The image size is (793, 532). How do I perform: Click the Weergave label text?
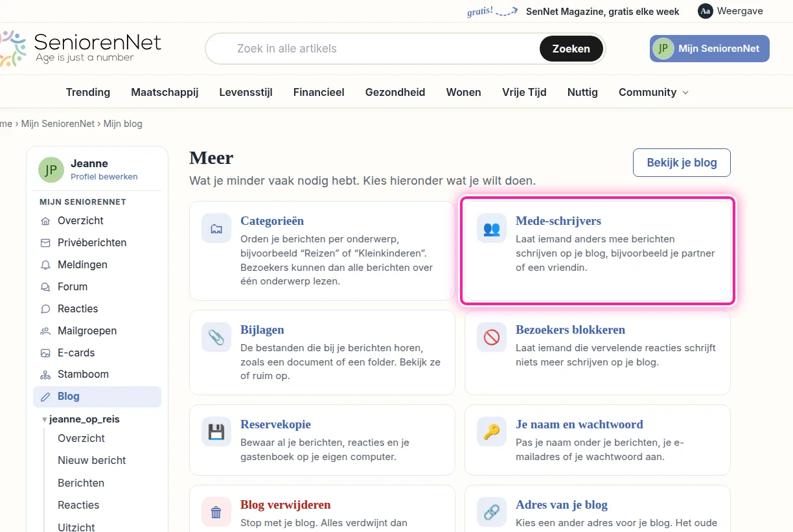click(x=741, y=11)
